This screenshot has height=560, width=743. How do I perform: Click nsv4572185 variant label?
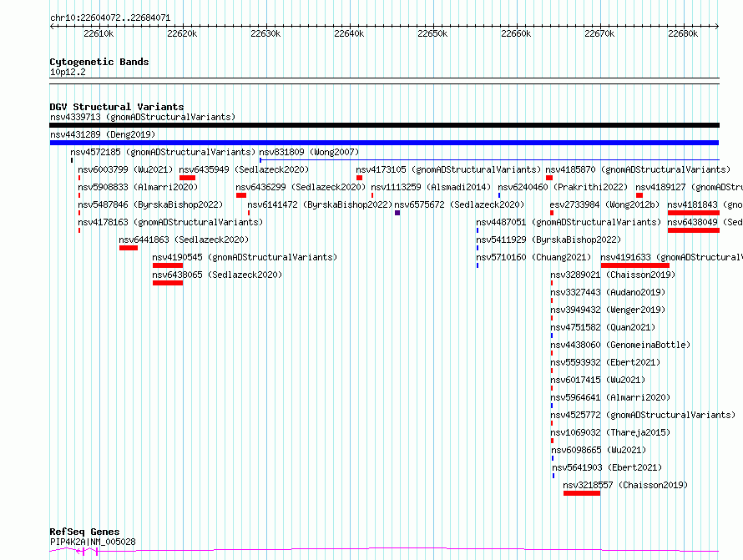coord(163,152)
